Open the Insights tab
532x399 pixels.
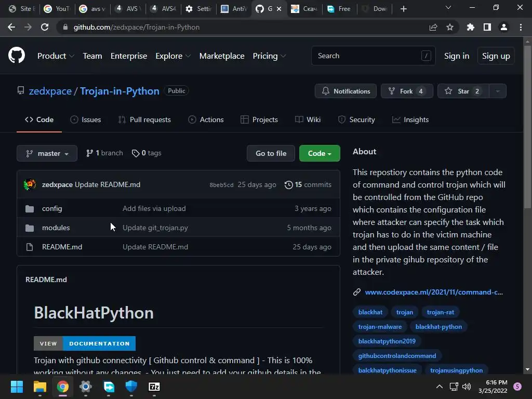(x=410, y=120)
